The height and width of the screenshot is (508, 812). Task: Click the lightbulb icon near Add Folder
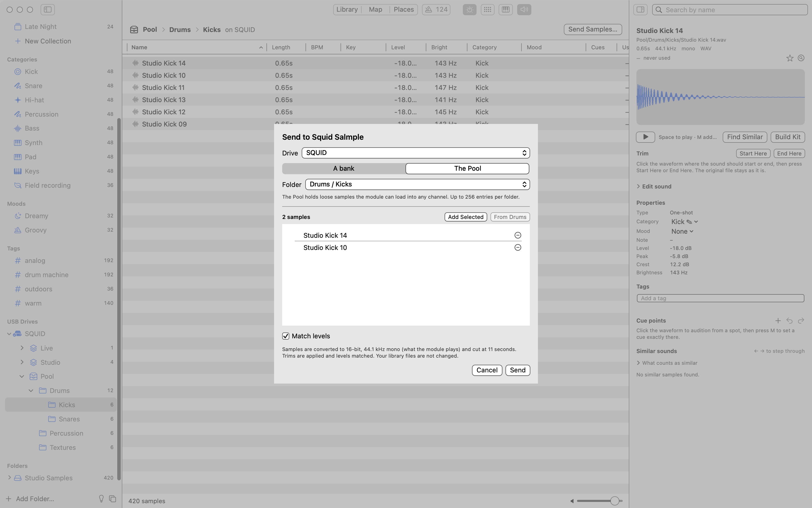tap(101, 499)
